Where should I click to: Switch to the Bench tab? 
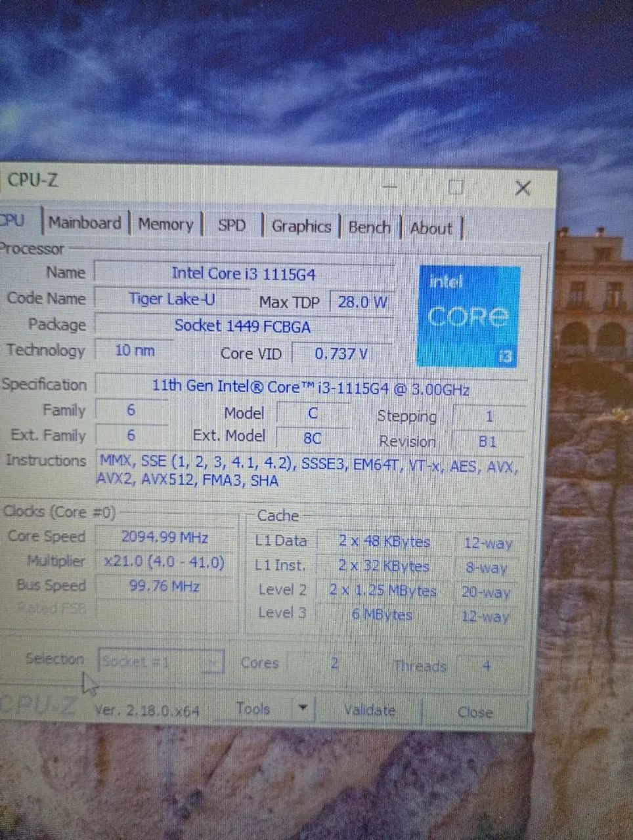click(369, 228)
